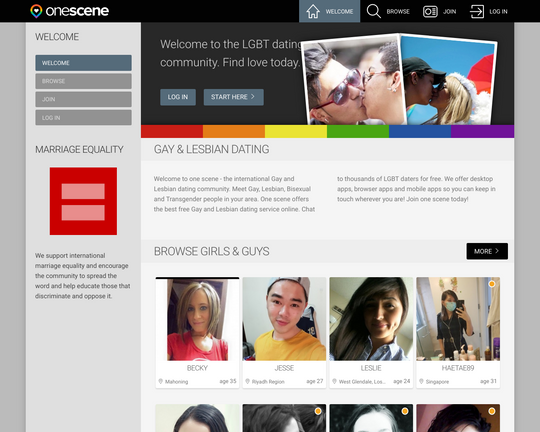Click the Log In button in banner
This screenshot has width=540, height=432.
coord(178,97)
